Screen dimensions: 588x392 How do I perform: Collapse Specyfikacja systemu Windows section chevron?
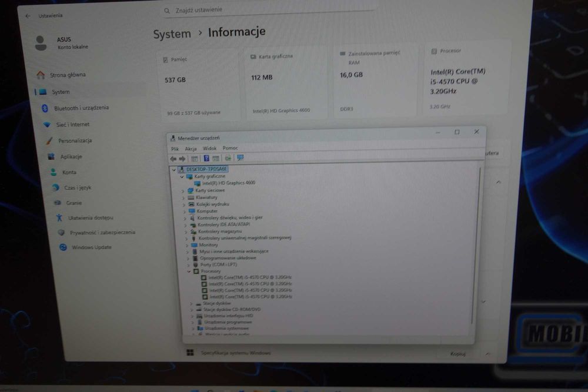pos(487,353)
